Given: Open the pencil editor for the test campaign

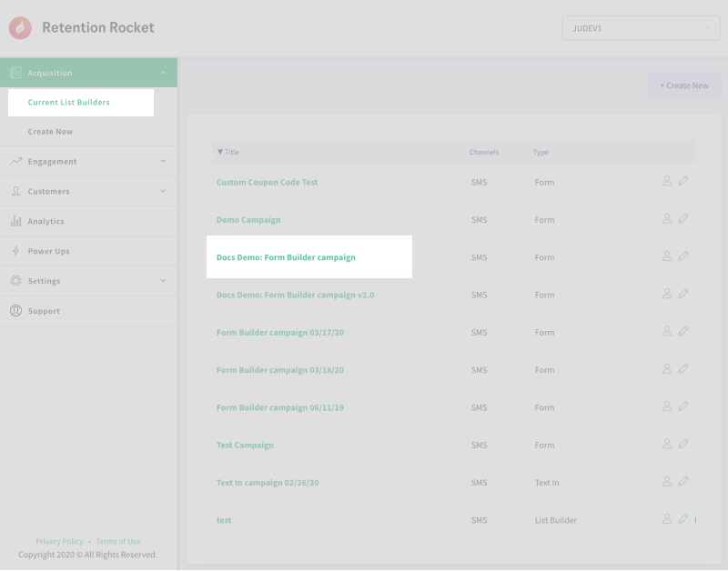Looking at the screenshot, I should 683,519.
